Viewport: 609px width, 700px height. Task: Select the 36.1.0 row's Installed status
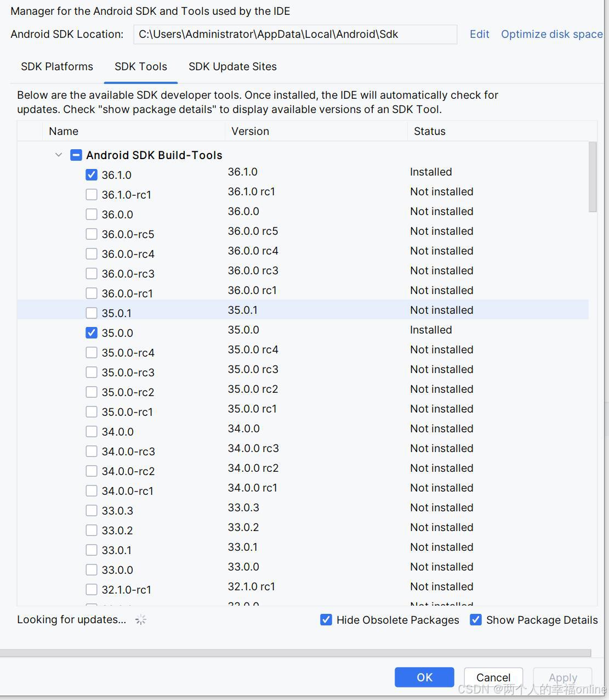[x=431, y=172]
